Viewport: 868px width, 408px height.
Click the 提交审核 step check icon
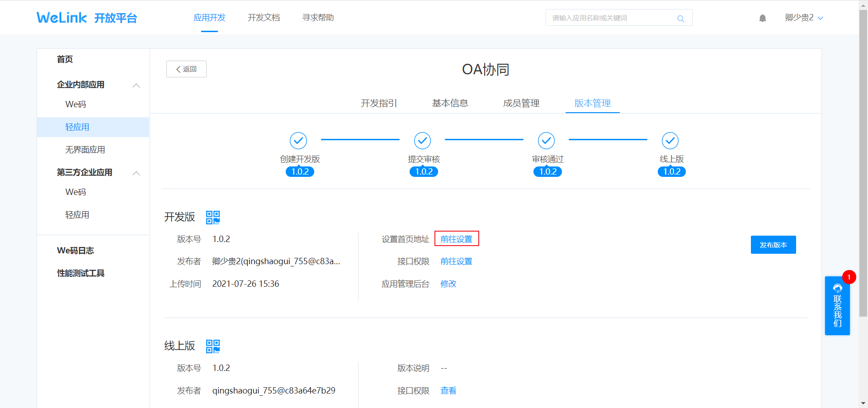(x=422, y=141)
